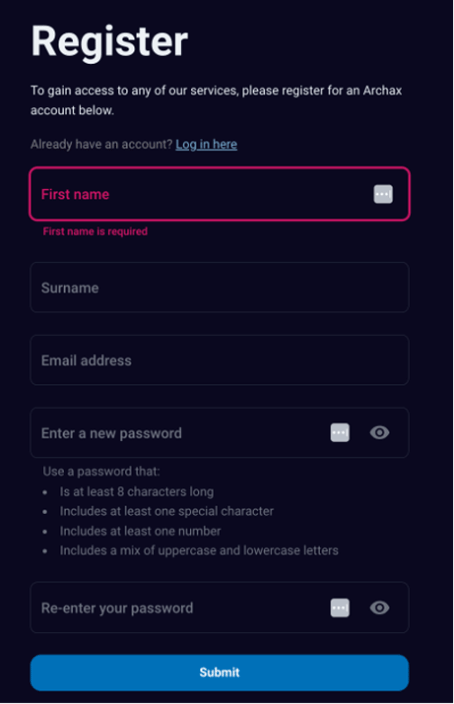Click into the Email address field
The image size is (454, 704).
click(220, 360)
